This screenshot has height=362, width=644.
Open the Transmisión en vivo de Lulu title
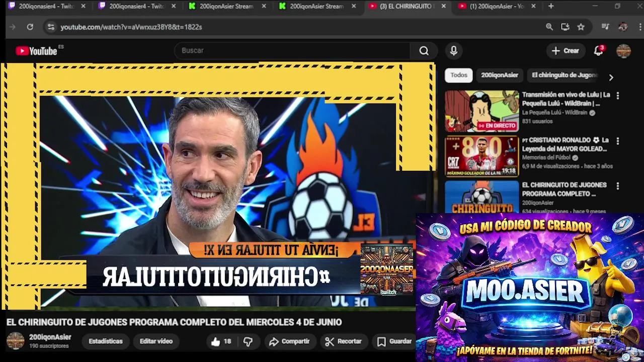(x=566, y=99)
